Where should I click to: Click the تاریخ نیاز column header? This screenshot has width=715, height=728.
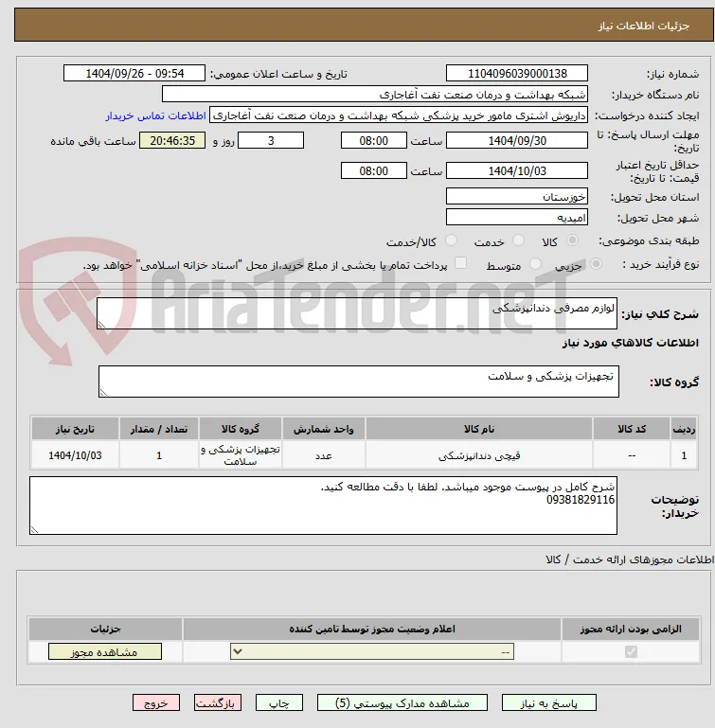click(75, 429)
